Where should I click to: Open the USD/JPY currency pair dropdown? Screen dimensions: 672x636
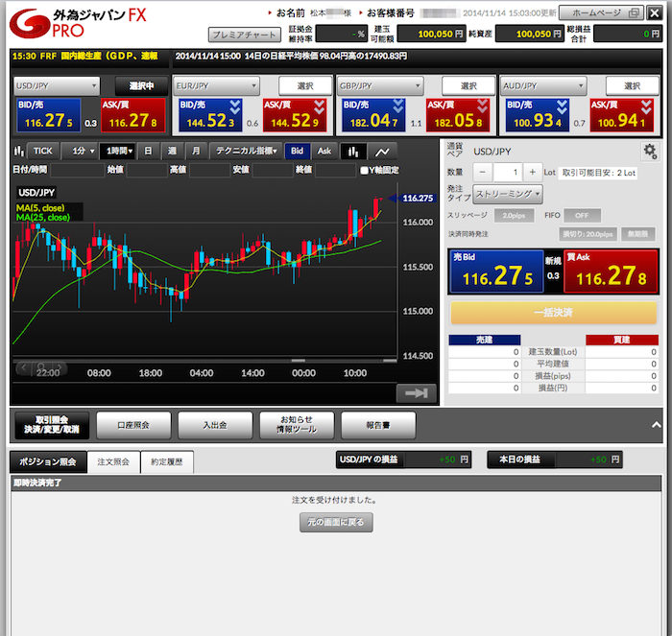pos(57,85)
